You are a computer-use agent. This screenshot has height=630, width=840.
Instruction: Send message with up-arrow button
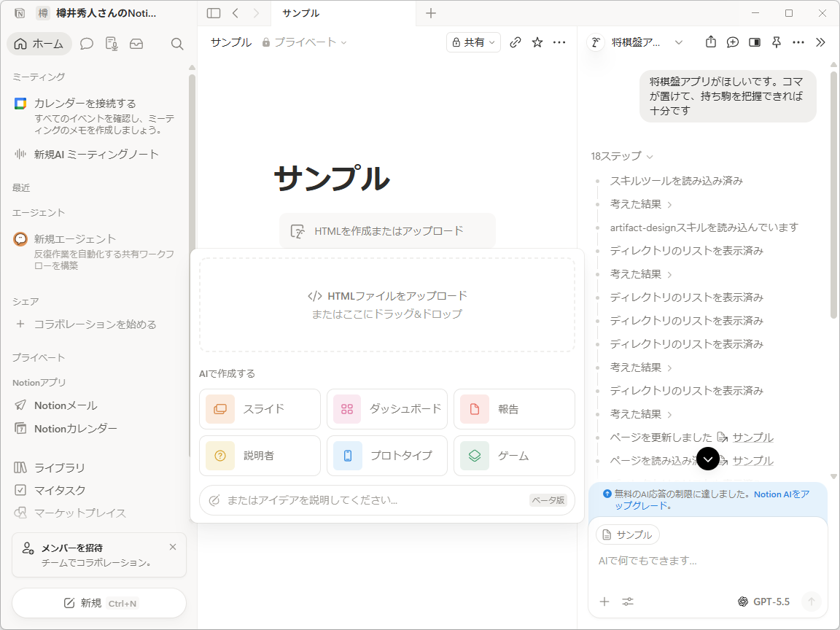(811, 602)
